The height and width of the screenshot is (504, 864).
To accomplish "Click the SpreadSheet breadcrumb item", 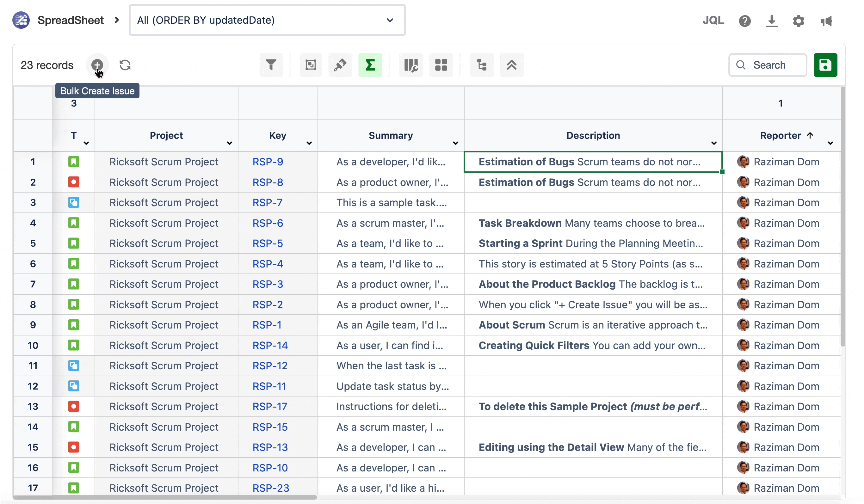I will coord(70,20).
